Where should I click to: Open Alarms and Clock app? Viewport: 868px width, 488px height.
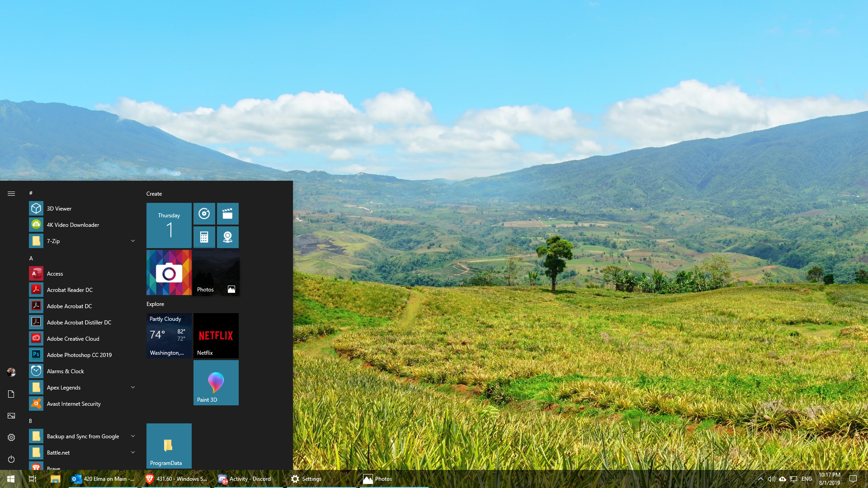[65, 371]
